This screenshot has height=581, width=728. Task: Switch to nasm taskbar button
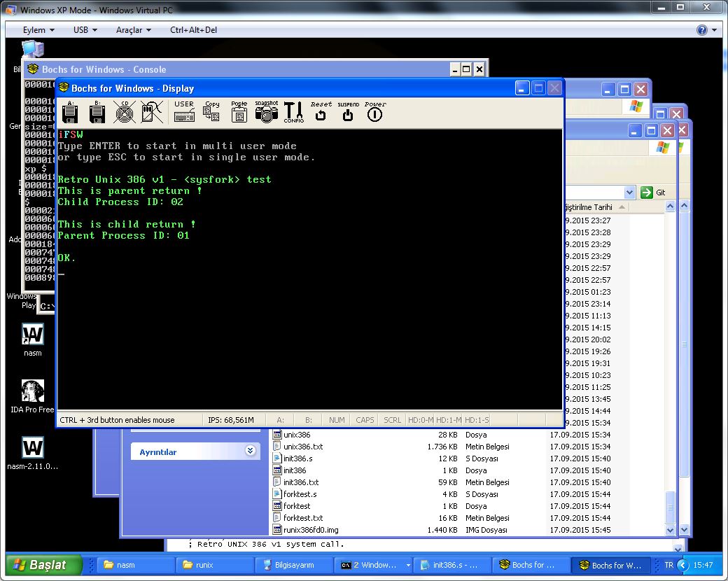(x=136, y=565)
